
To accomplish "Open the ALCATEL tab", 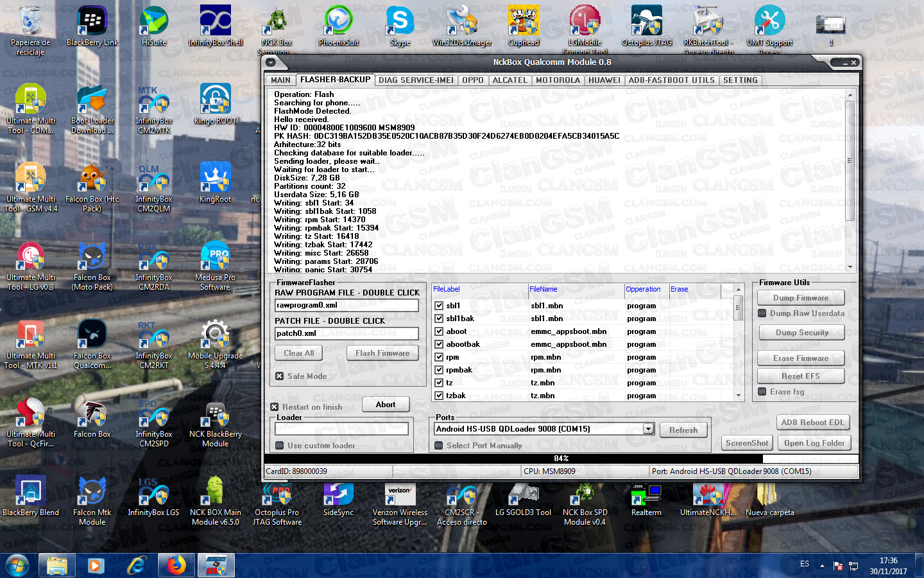I will (x=509, y=80).
